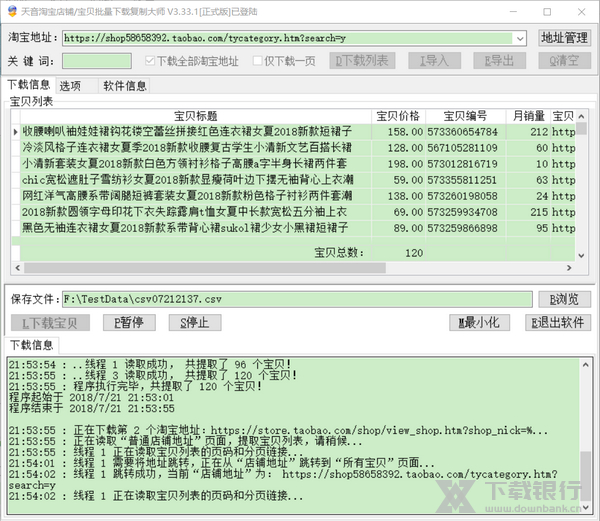Minimize the window from title bar

click(513, 11)
